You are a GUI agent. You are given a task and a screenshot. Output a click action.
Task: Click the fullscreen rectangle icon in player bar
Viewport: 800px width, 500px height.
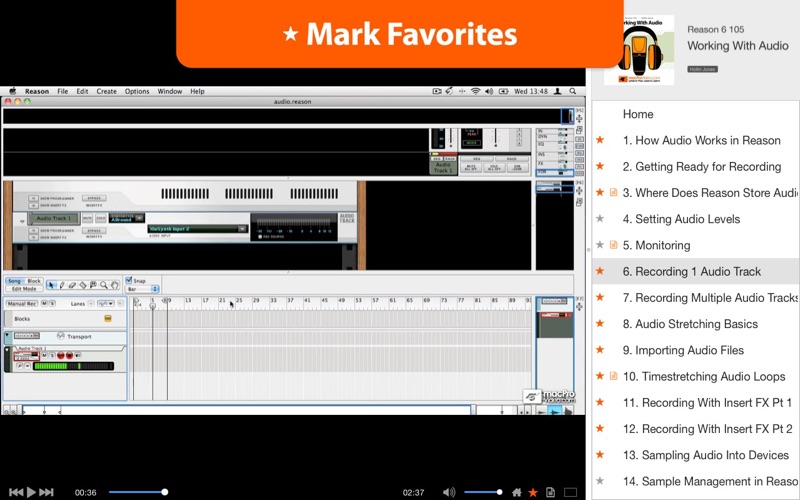point(570,492)
